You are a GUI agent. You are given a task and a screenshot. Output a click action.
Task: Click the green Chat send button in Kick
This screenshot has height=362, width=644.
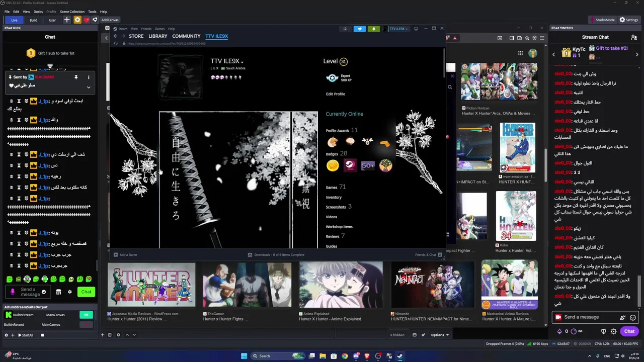86,292
